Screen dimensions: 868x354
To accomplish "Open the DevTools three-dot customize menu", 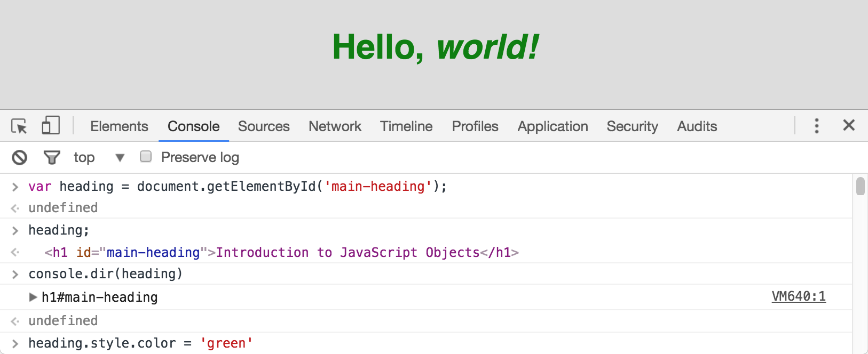I will tap(816, 126).
